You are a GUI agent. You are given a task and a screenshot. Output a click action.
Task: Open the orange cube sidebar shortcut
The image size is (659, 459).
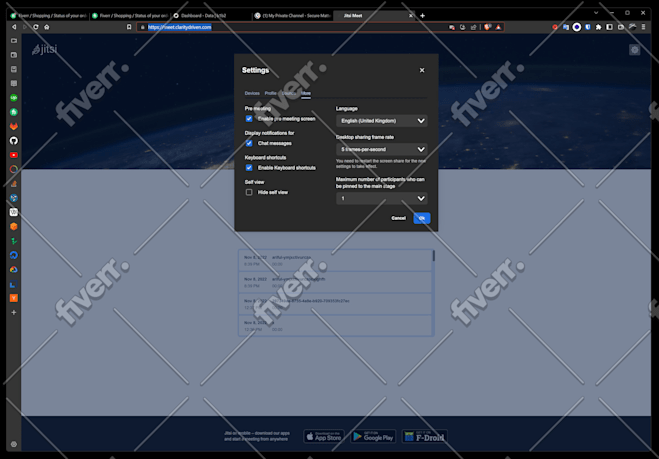14,227
